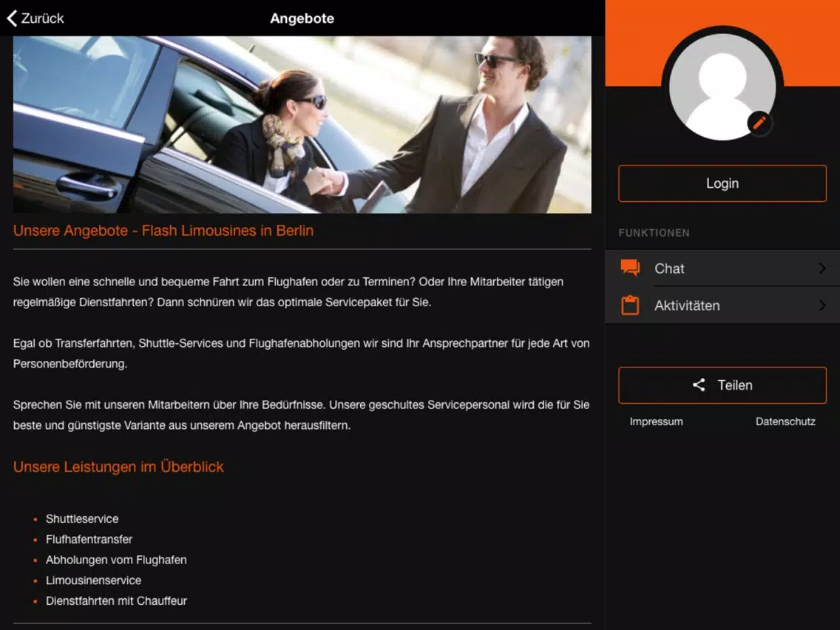Open the Impressum link
The image size is (840, 630).
(657, 421)
